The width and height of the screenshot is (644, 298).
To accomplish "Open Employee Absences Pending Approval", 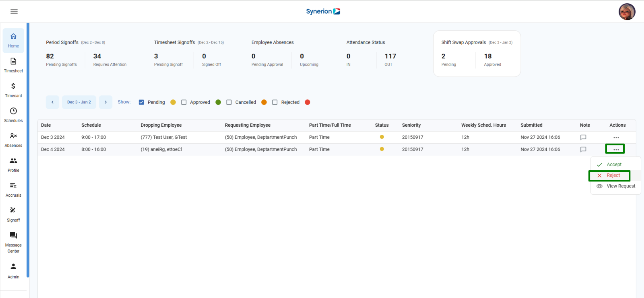I will pos(267,60).
